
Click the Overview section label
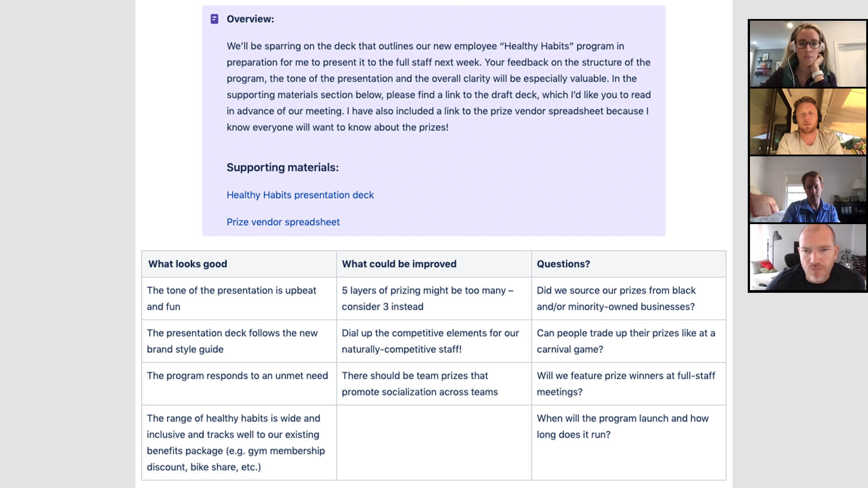[250, 19]
